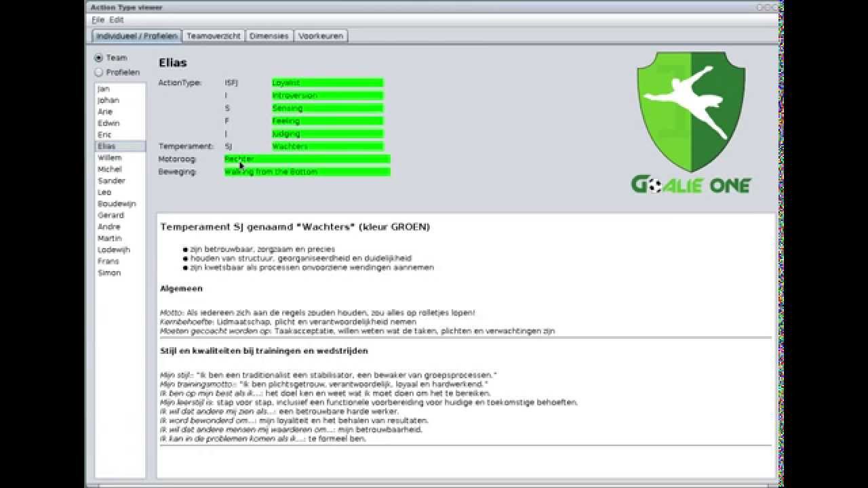Click the green Feeling bar
The height and width of the screenshot is (488, 868).
(328, 121)
